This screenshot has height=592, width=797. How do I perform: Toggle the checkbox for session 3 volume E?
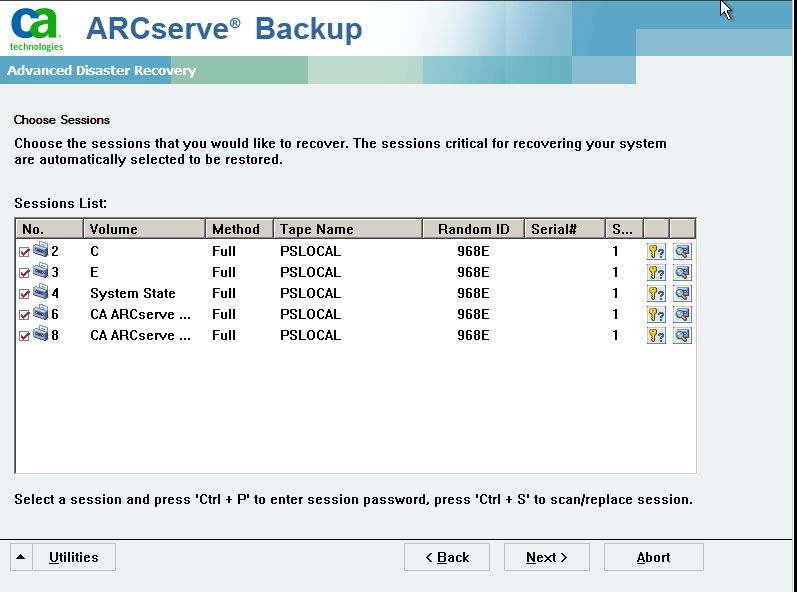(24, 273)
